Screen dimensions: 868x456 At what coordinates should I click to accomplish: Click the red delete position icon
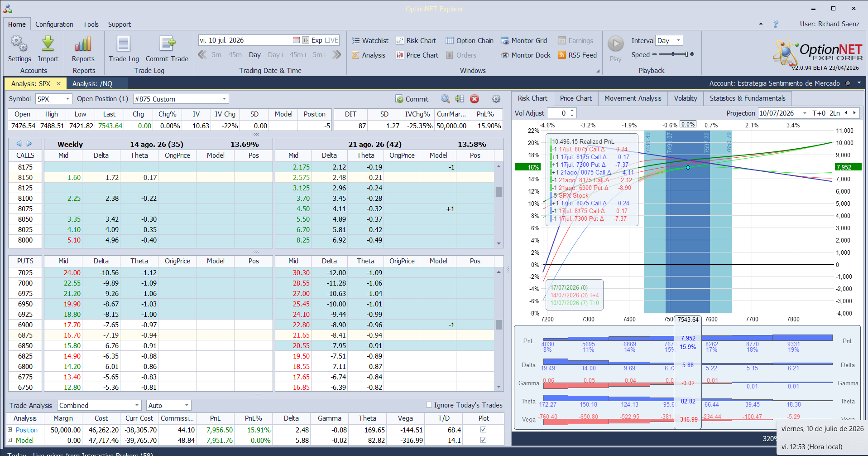[475, 99]
